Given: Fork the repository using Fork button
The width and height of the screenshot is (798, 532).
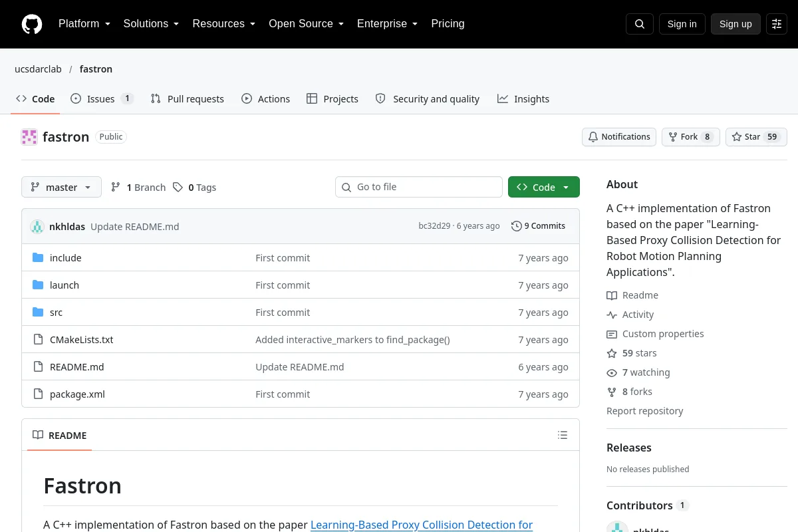Looking at the screenshot, I should [690, 137].
